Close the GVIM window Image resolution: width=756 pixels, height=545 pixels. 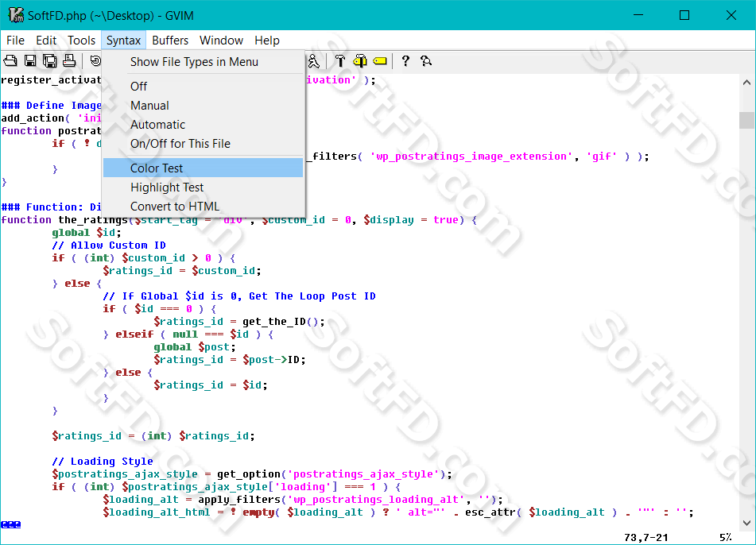[731, 15]
